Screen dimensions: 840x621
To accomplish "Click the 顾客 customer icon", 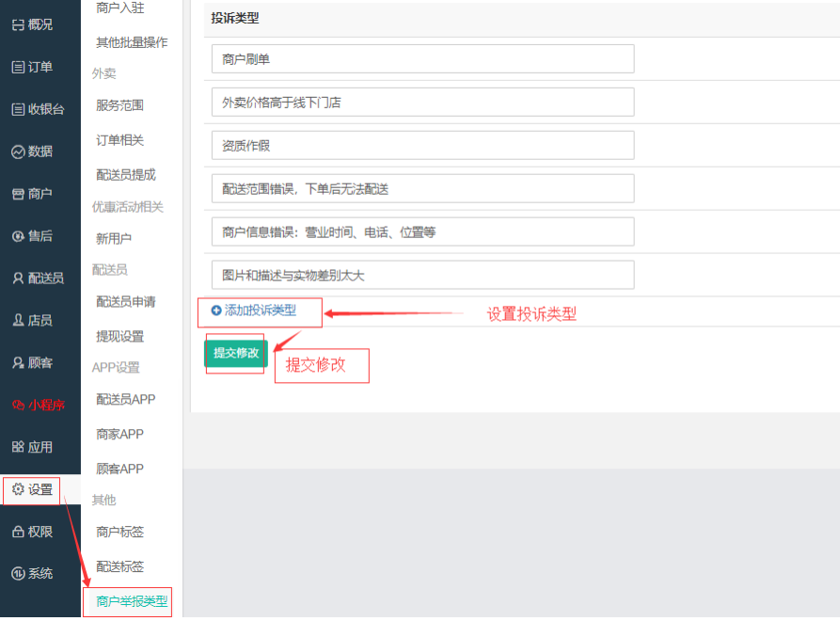I will 18,363.
